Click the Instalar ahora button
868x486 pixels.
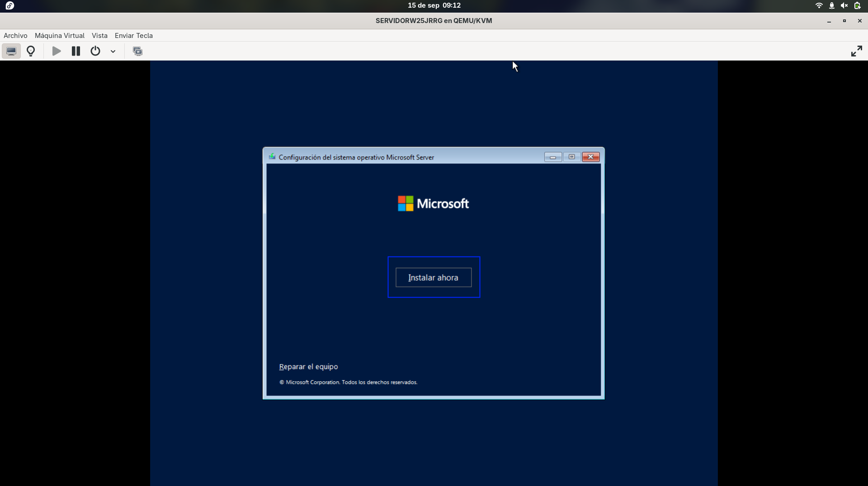434,277
